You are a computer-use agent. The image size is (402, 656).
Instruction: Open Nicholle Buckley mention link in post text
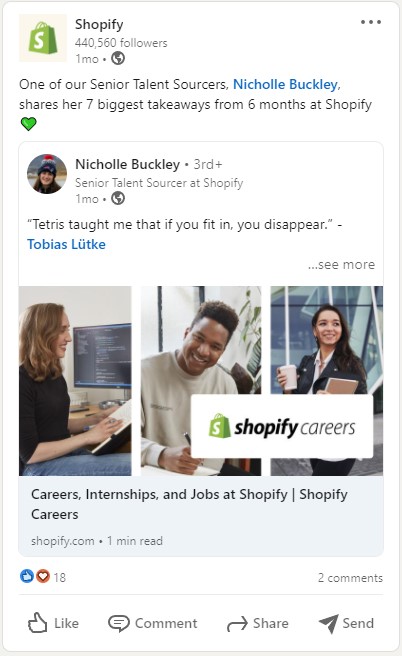pyautogui.click(x=287, y=84)
